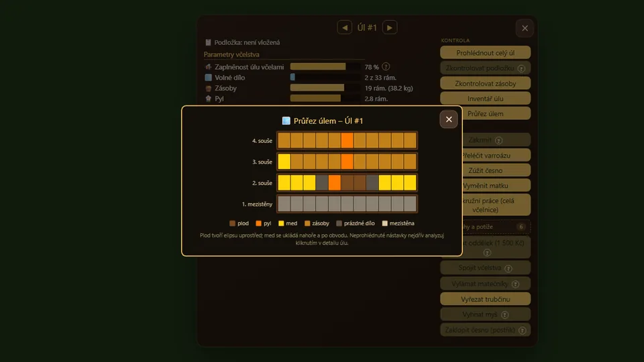Click the Zaplněnost úlu včelami progress bar
The width and height of the screenshot is (644, 362).
325,66
